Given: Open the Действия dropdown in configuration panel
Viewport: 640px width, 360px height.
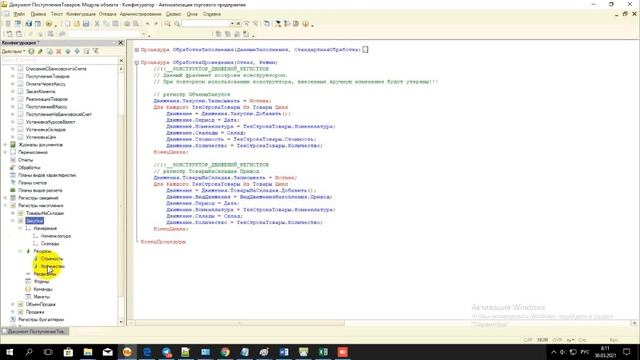Looking at the screenshot, I should tap(13, 51).
